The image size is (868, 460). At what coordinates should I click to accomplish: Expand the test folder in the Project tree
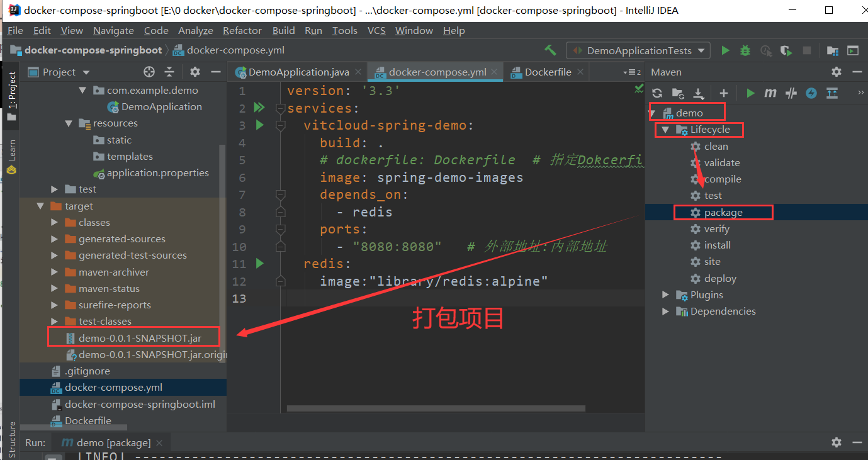[55, 189]
